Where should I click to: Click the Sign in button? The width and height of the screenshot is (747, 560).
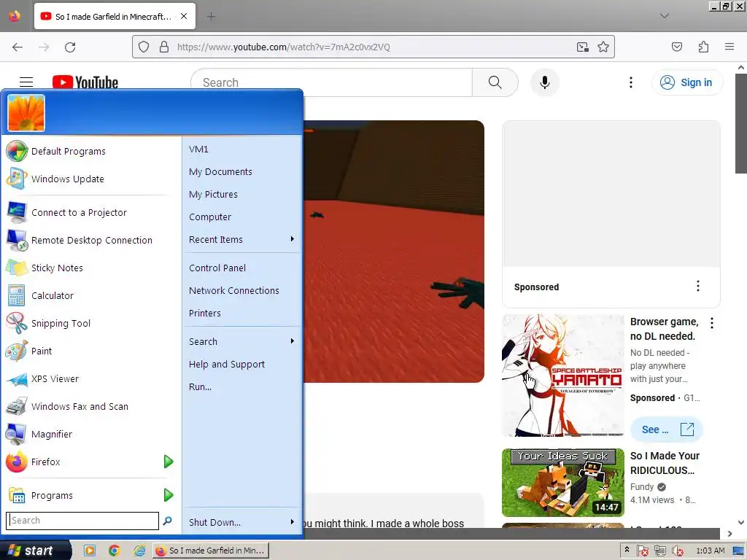tap(686, 82)
